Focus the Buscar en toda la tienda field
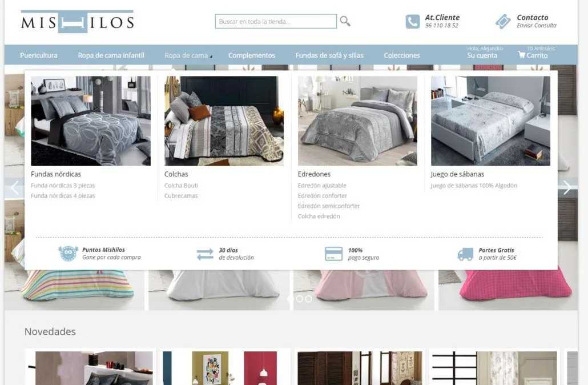The width and height of the screenshot is (588, 385). pyautogui.click(x=276, y=21)
